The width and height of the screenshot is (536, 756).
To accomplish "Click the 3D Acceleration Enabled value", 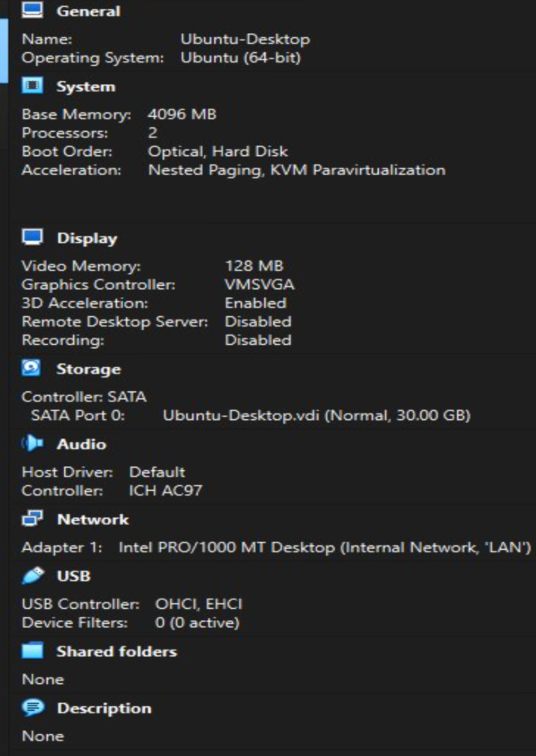I will (x=255, y=303).
